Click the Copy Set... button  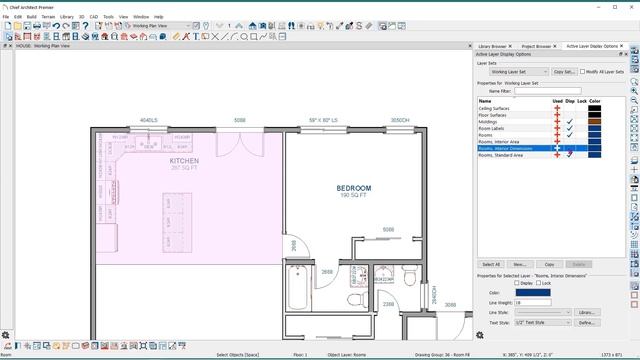pos(564,72)
